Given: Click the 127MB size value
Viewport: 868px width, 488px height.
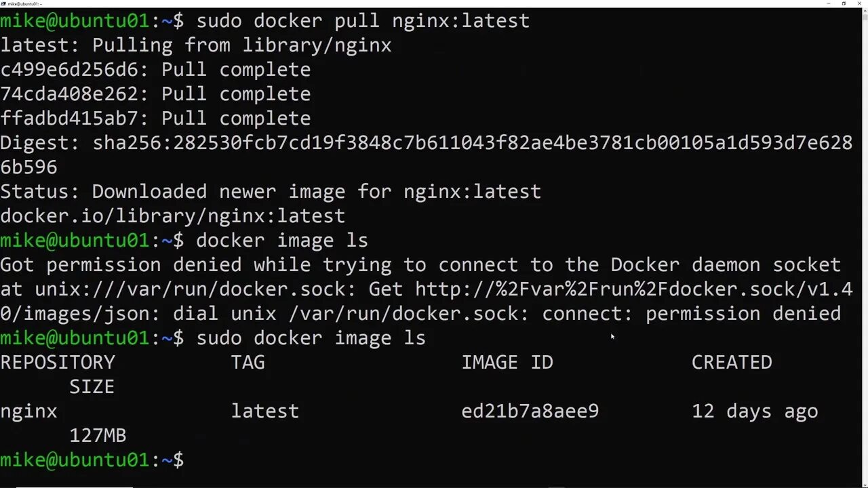Looking at the screenshot, I should (x=98, y=436).
